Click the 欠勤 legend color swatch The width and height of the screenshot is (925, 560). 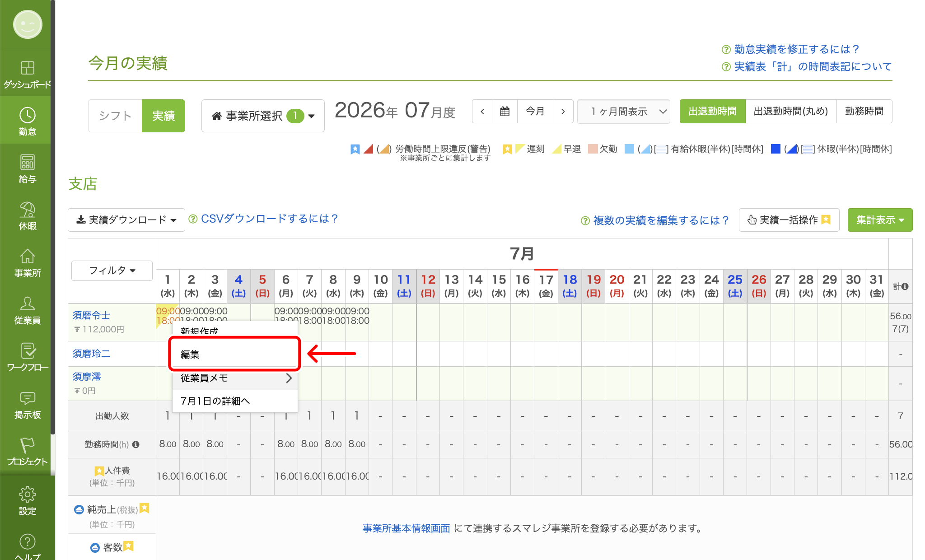click(593, 149)
